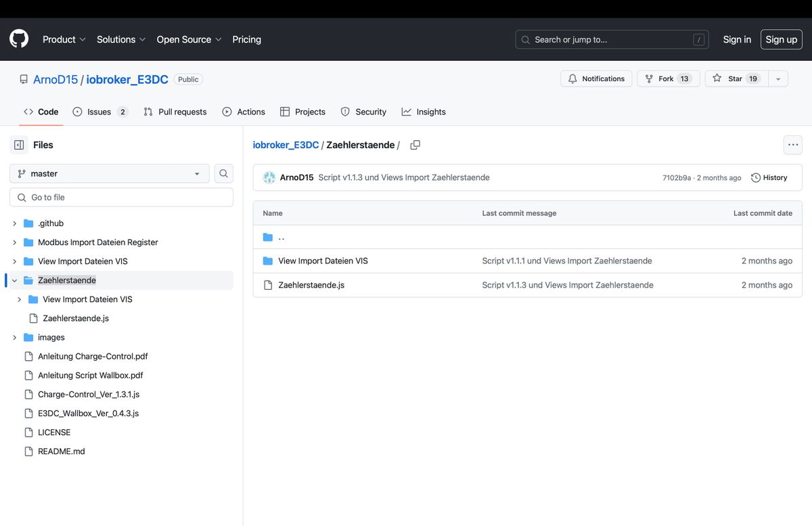Click folder icon of View Import Dateien VIS row
This screenshot has height=526, width=812.
(267, 261)
